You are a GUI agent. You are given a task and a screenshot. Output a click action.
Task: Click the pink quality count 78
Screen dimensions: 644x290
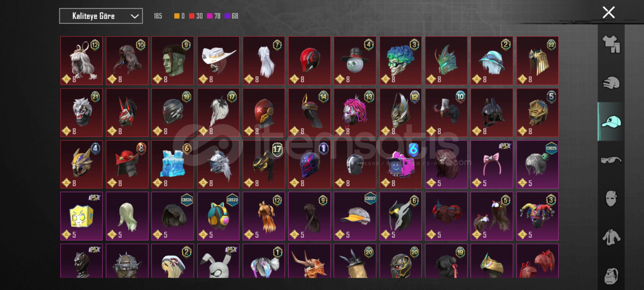pyautogui.click(x=217, y=16)
